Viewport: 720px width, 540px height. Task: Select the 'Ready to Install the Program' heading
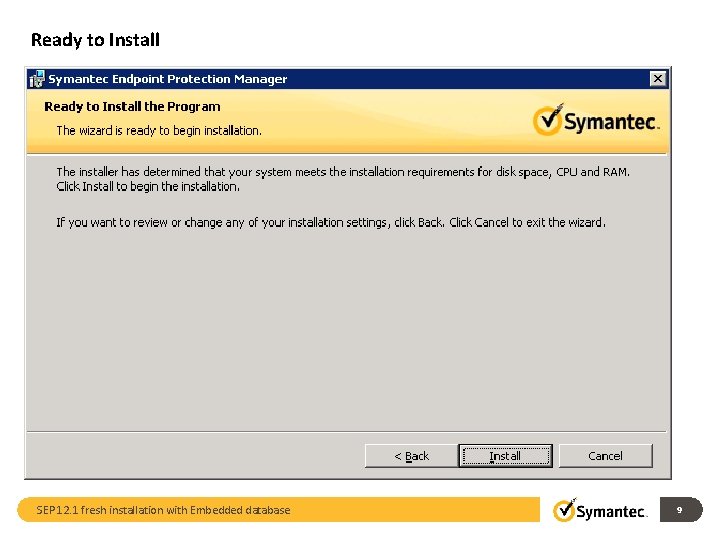click(x=132, y=107)
